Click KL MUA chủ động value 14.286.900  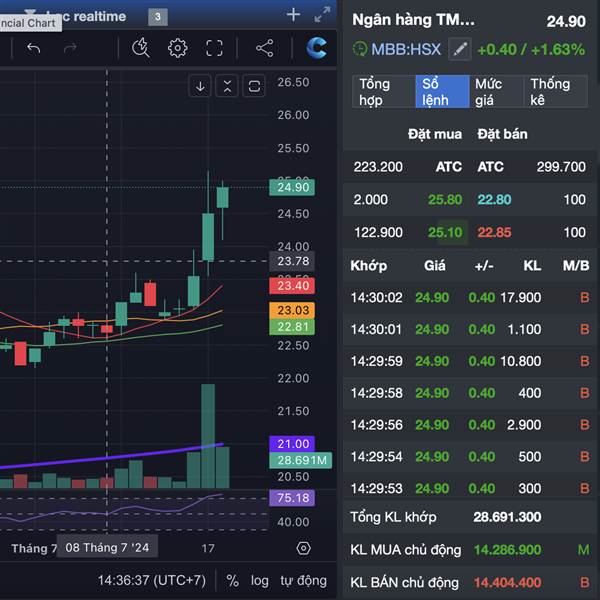pyautogui.click(x=507, y=550)
